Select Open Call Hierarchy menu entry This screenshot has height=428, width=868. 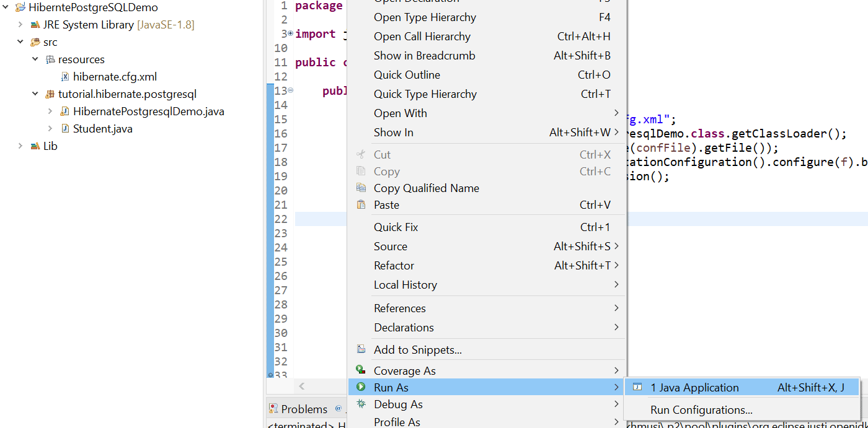pos(422,37)
